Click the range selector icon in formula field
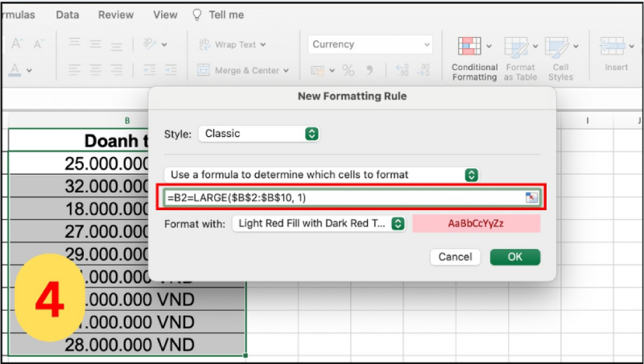Screen dimensions: 644x364 click(531, 197)
